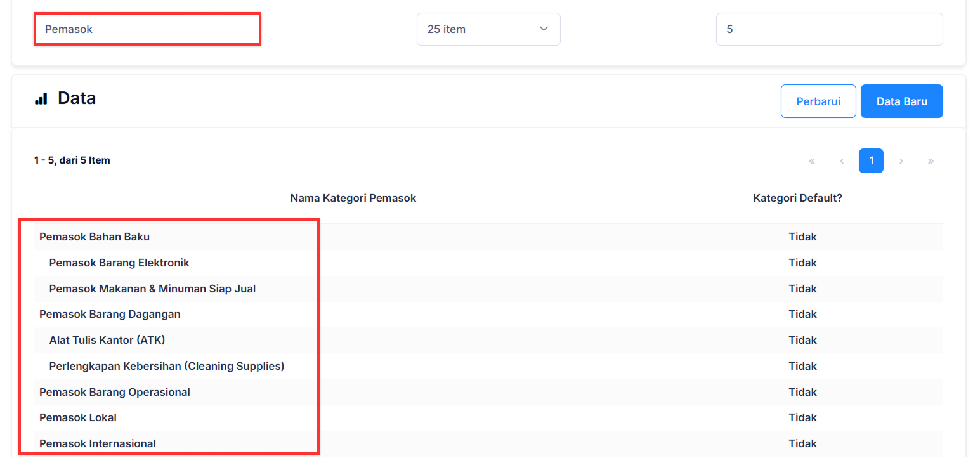Viewport: 980px width, 458px height.
Task: Select page 1 in pagination
Action: click(871, 161)
